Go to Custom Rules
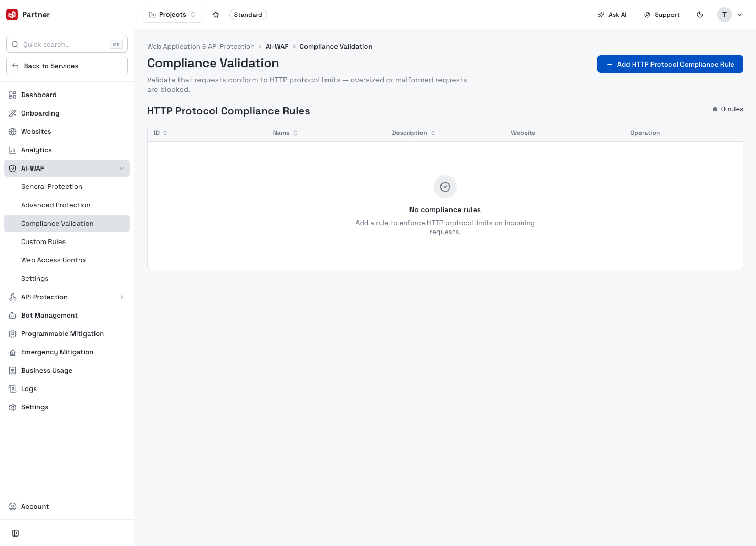 67,242
